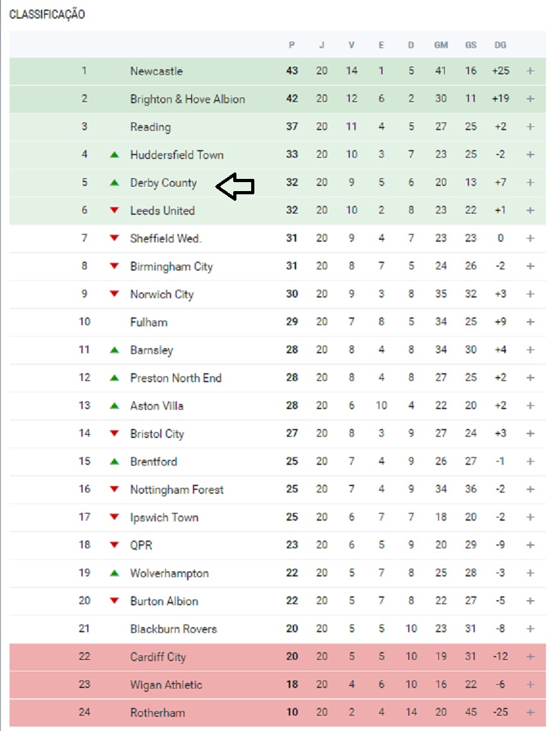Open Fulham team link
Screen dimensions: 560x731
[149, 322]
